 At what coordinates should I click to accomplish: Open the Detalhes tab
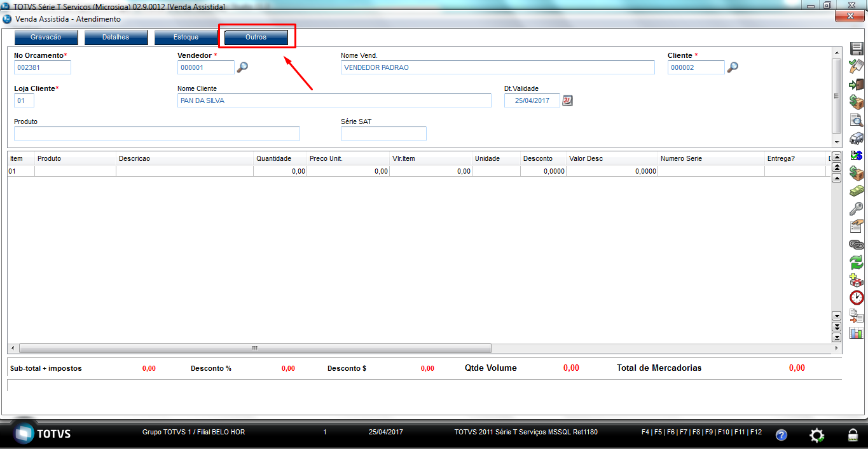pos(116,38)
